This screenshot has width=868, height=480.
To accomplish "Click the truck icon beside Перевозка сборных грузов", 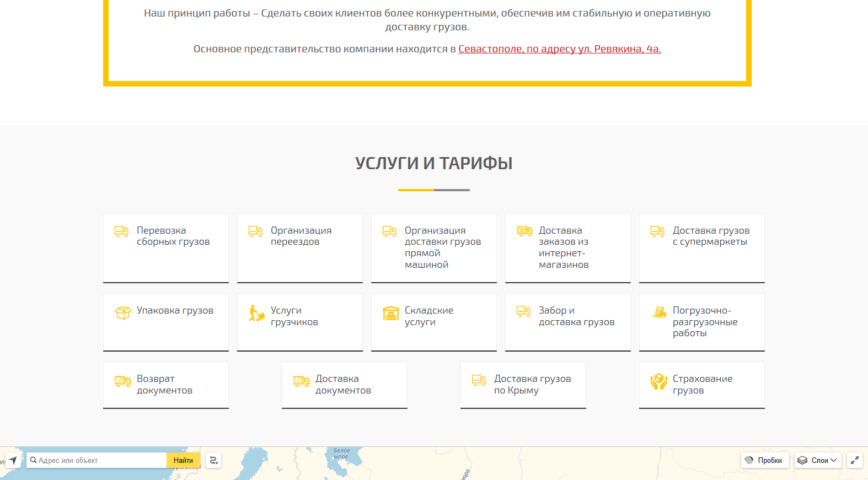I will (x=122, y=231).
